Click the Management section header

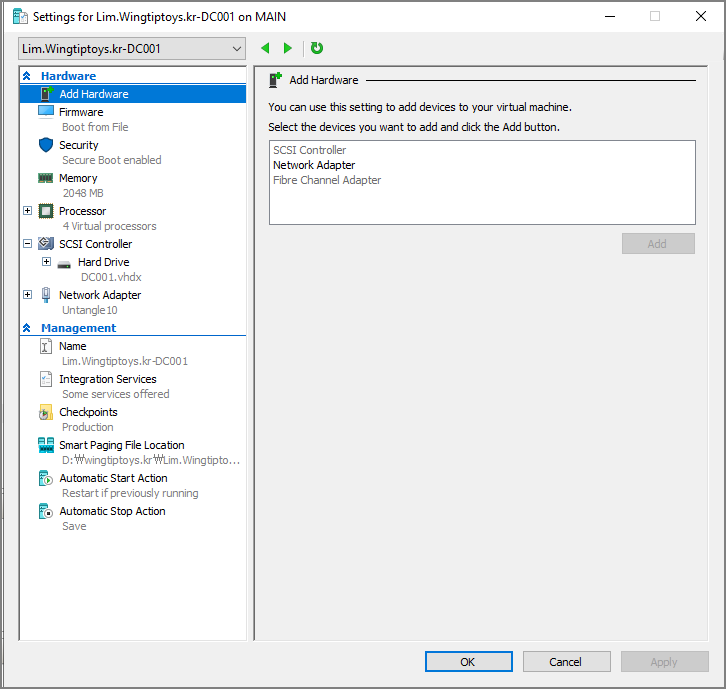(x=79, y=328)
